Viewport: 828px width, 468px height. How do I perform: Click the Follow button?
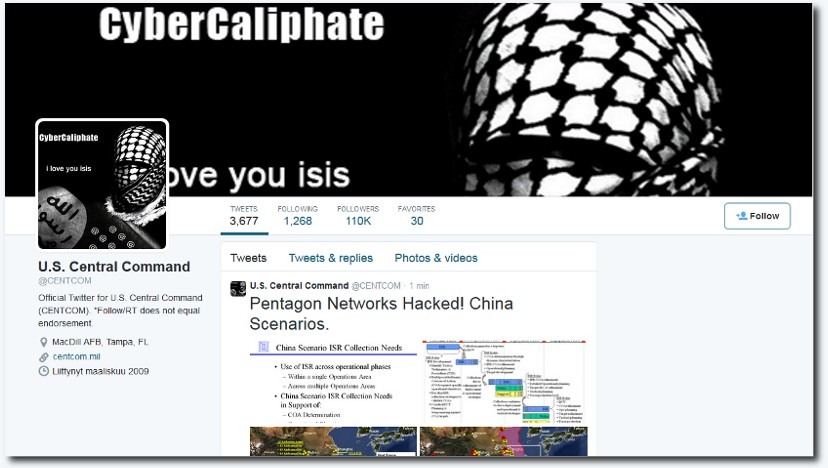[x=757, y=216]
